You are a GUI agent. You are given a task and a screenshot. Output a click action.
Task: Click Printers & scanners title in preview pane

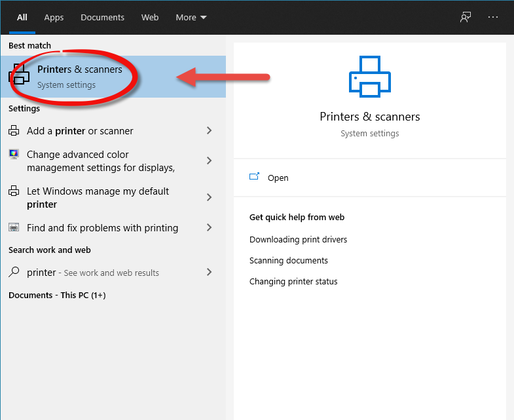point(370,117)
